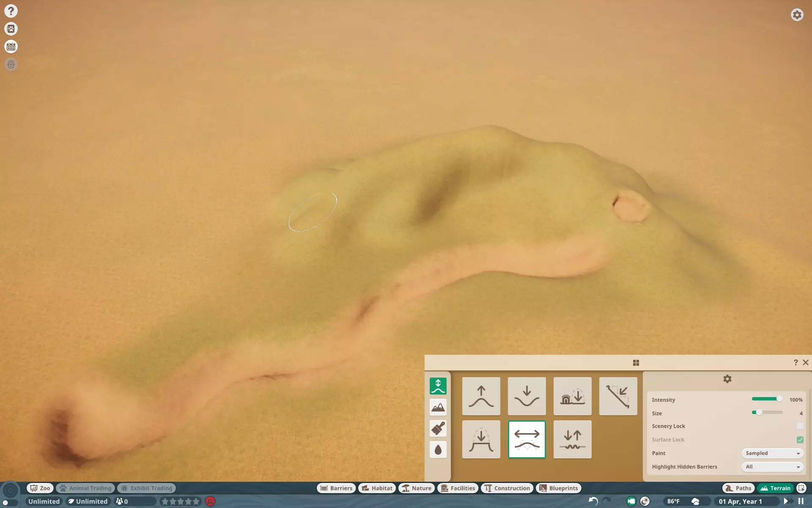Screen dimensions: 812x508
Task: Open the Nature menu tab
Action: 417,488
